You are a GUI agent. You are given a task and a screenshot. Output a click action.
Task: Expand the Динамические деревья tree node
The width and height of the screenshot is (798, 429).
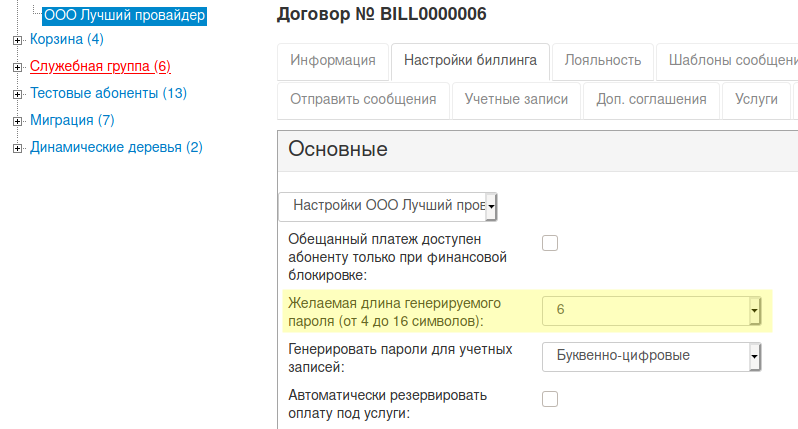click(x=17, y=148)
